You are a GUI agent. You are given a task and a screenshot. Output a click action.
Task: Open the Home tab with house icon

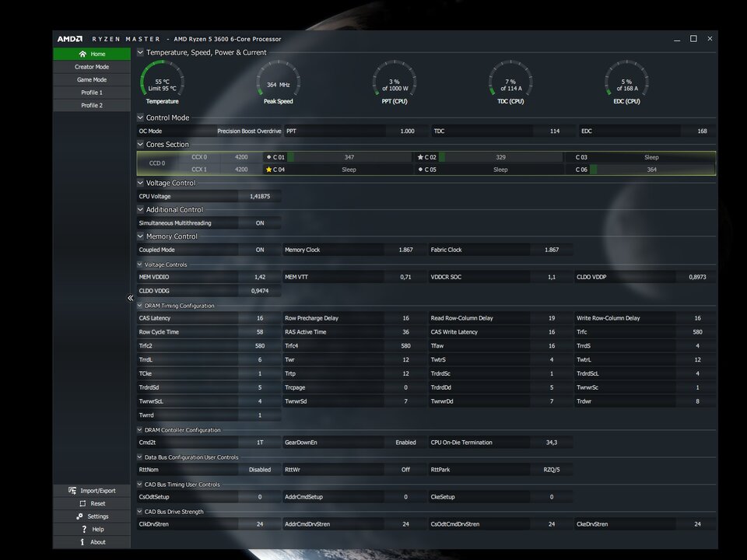click(x=92, y=54)
